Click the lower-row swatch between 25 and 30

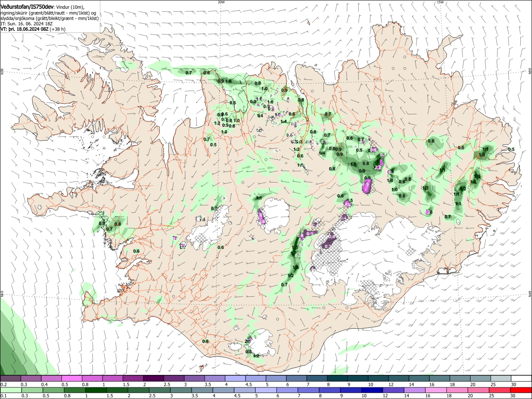[x=500, y=390]
